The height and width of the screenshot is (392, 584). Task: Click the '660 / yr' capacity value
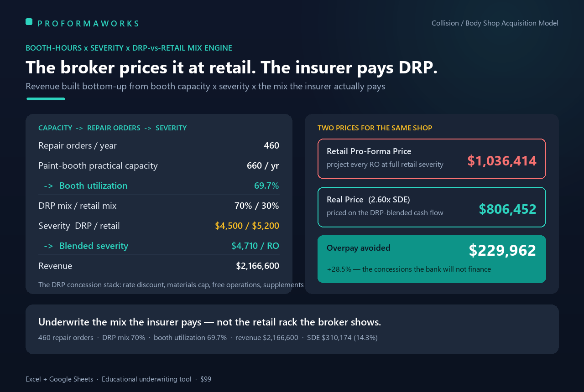coord(263,166)
